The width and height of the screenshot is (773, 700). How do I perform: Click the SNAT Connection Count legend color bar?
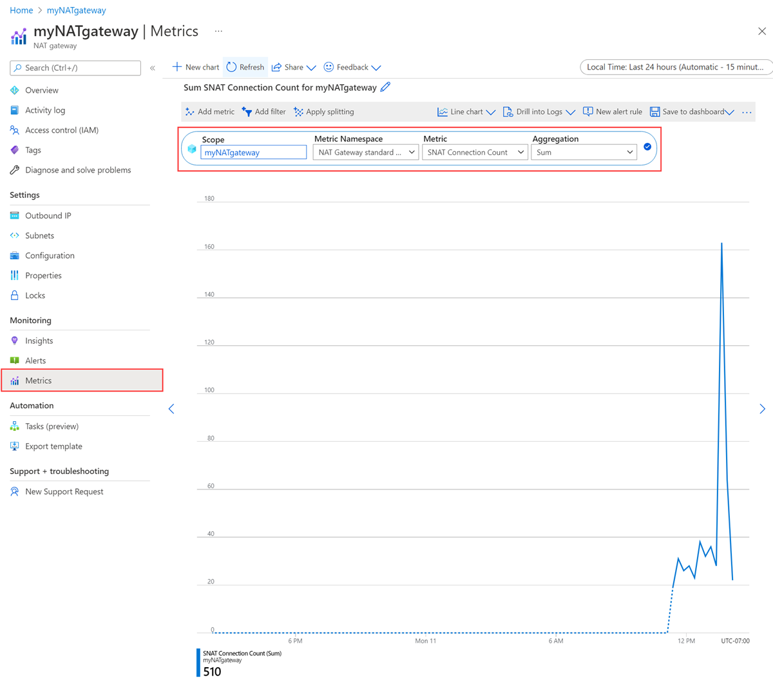pos(198,662)
